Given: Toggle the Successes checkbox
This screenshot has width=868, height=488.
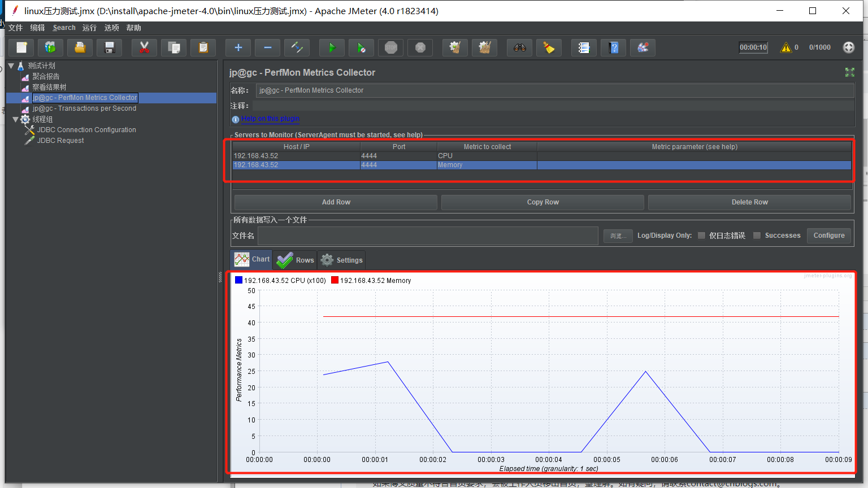Looking at the screenshot, I should pos(757,236).
